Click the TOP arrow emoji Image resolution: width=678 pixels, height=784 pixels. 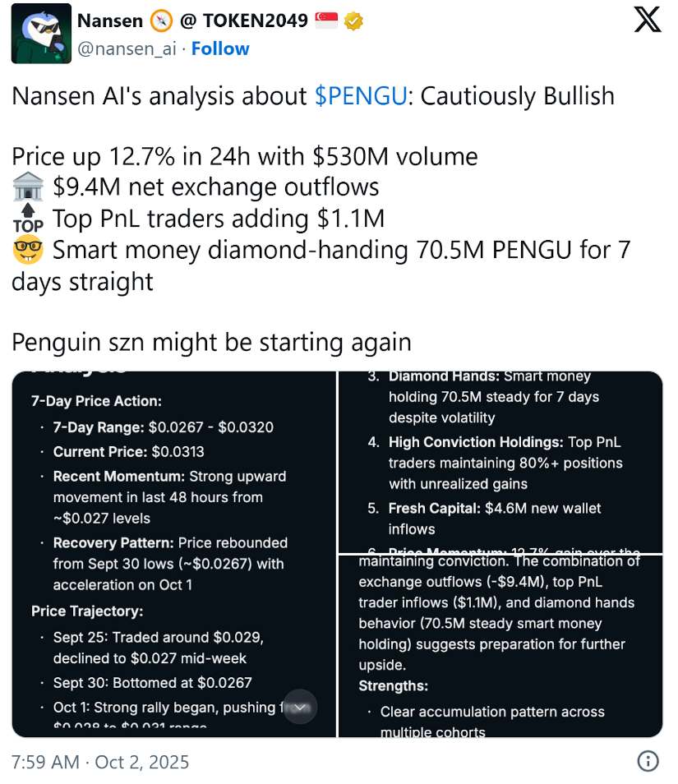click(x=28, y=219)
